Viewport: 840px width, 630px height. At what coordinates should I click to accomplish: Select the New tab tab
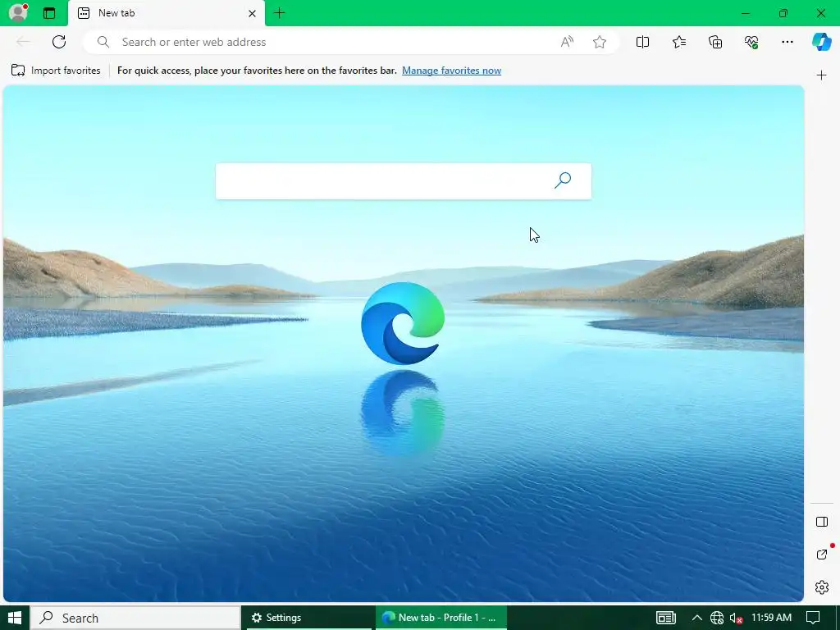[166, 13]
